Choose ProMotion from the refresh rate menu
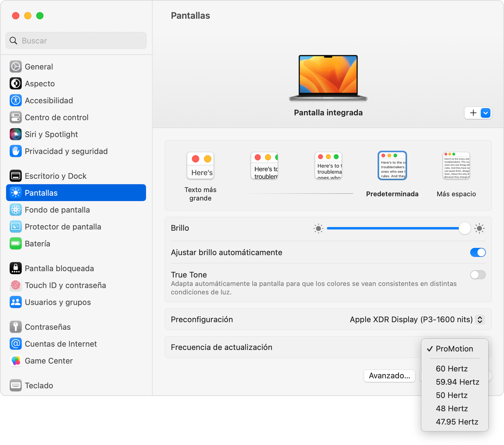Viewport: 504px width, 445px height. click(455, 349)
